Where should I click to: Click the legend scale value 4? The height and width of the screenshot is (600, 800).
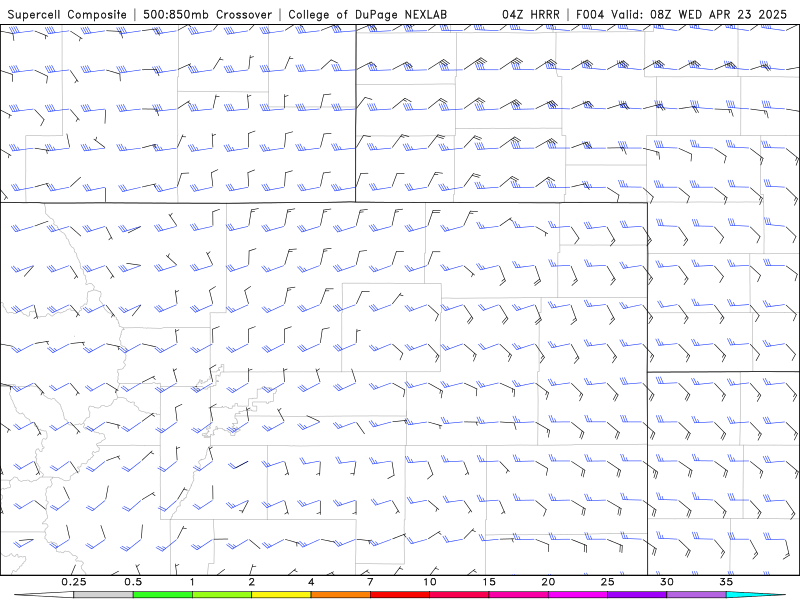click(311, 582)
